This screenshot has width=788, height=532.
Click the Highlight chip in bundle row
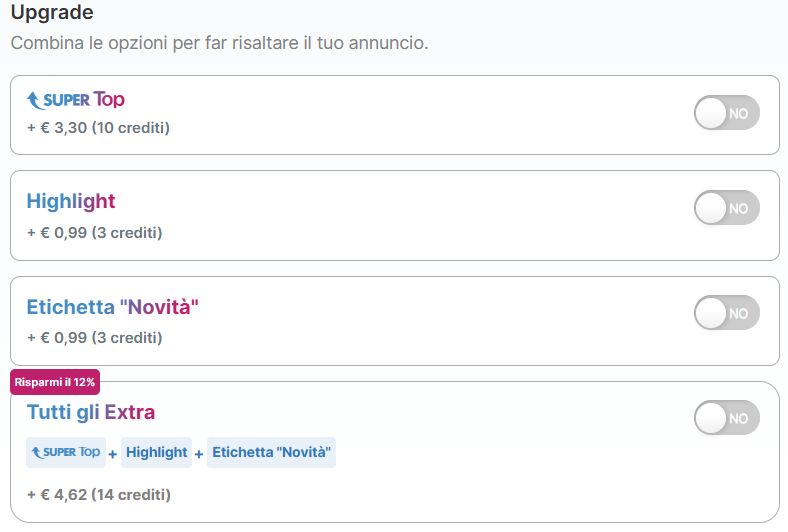(x=156, y=452)
